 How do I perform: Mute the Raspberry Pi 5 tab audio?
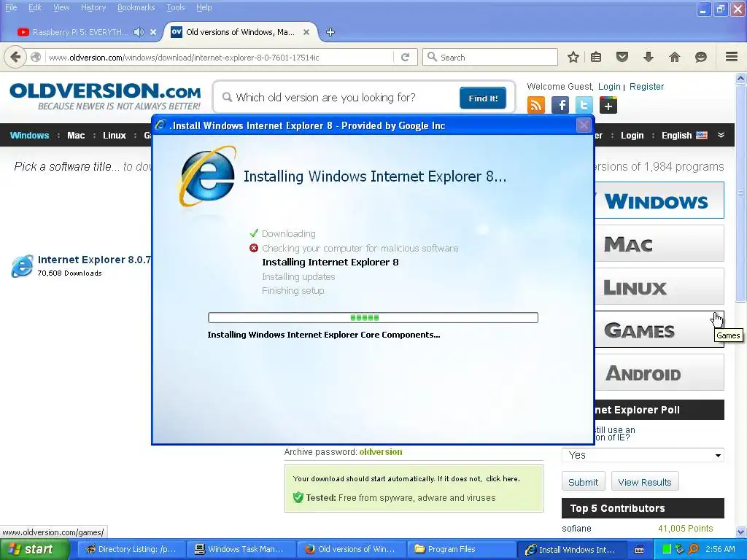[x=139, y=32]
